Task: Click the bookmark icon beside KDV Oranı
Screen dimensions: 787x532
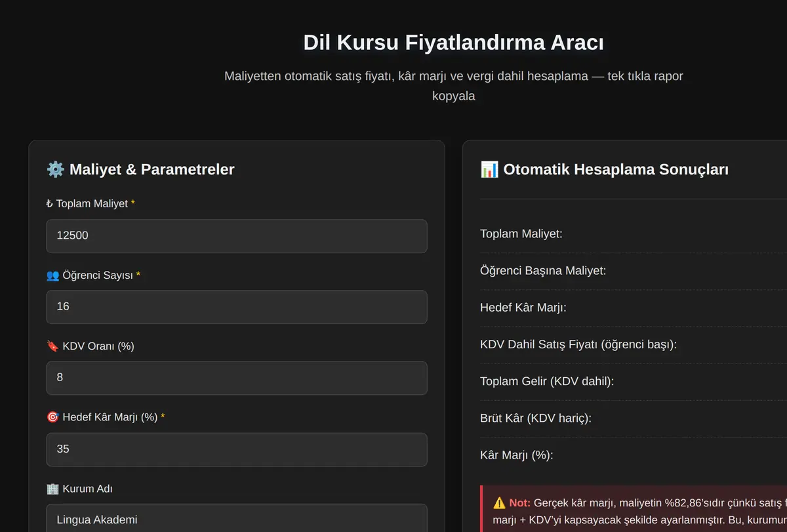Action: (52, 346)
